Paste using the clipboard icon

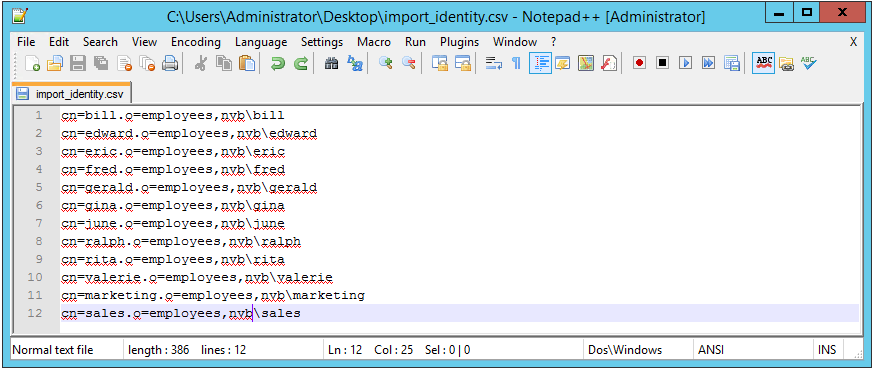point(246,63)
